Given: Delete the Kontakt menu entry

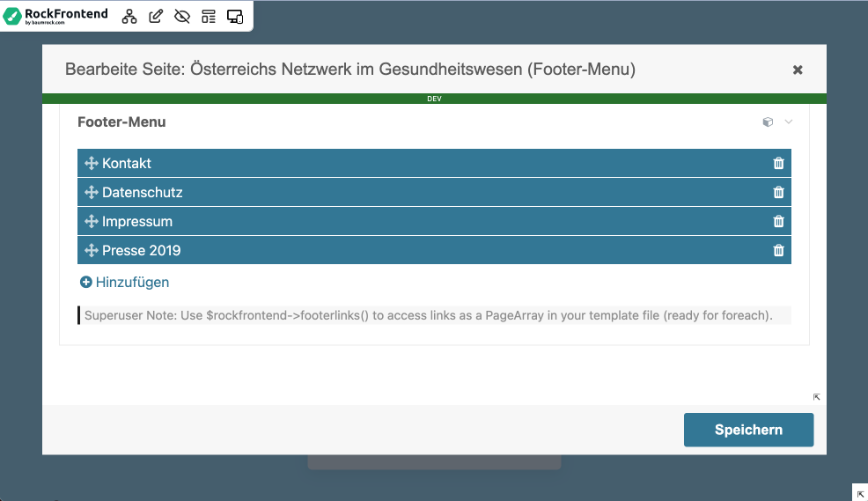Looking at the screenshot, I should pos(778,163).
